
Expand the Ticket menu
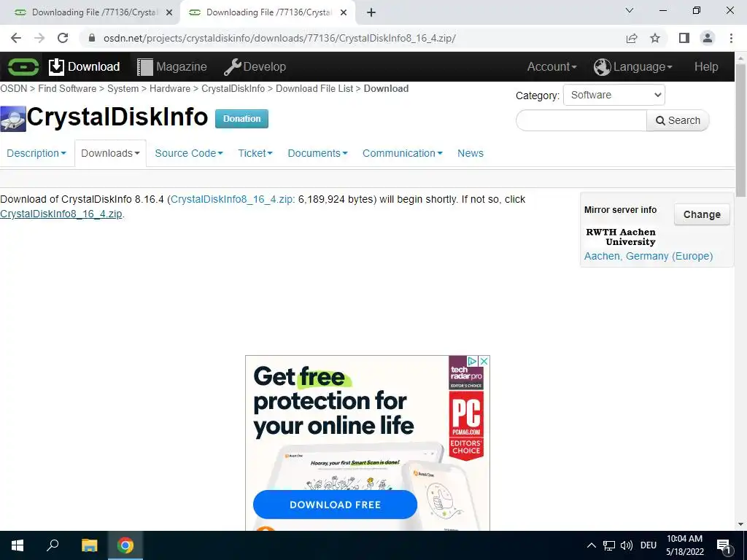pyautogui.click(x=255, y=153)
